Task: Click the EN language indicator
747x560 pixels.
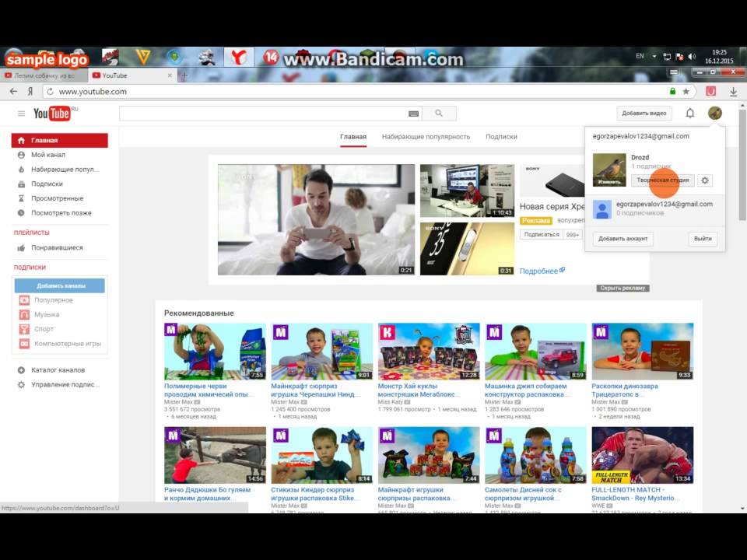Action: [640, 56]
